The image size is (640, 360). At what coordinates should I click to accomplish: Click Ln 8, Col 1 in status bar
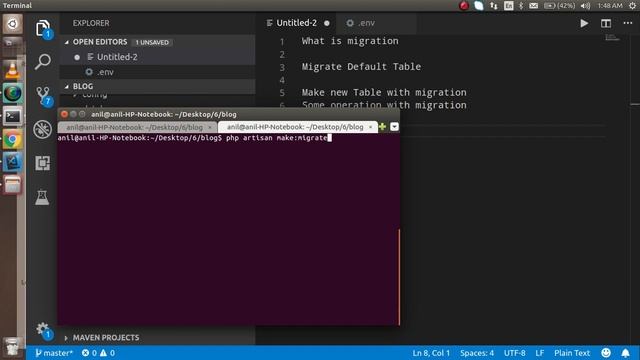point(431,353)
